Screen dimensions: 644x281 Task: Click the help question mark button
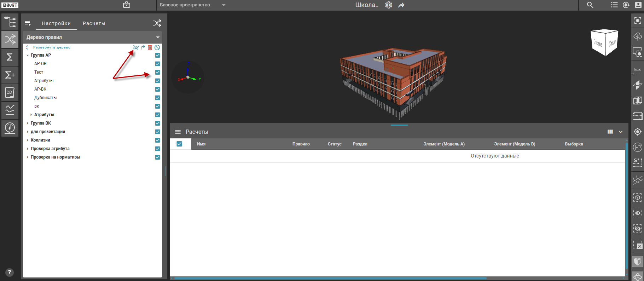[10, 272]
